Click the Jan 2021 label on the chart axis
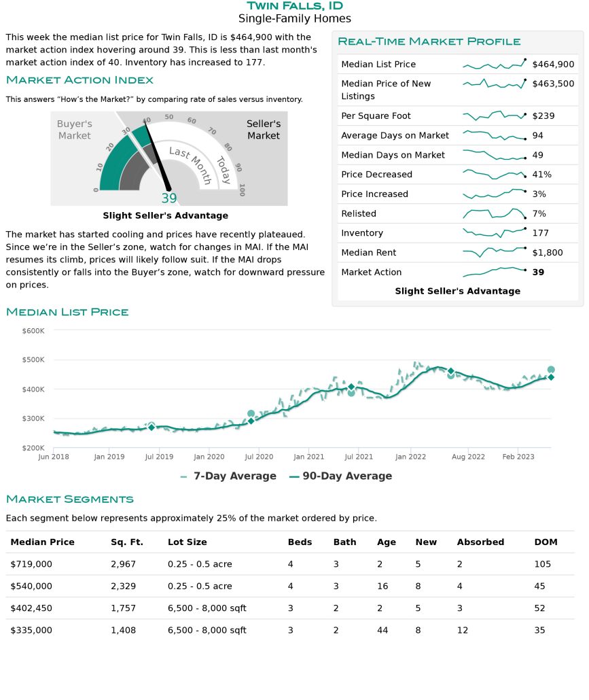 [310, 457]
